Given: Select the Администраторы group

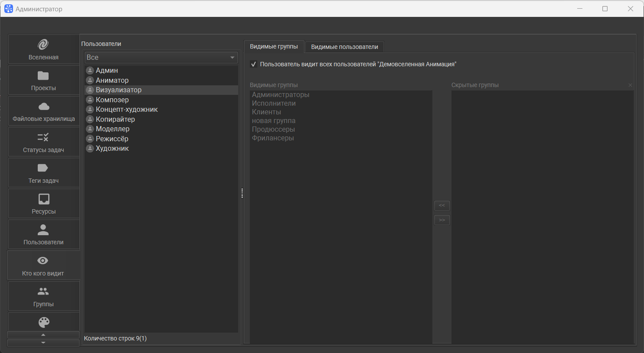Looking at the screenshot, I should pyautogui.click(x=341, y=94).
